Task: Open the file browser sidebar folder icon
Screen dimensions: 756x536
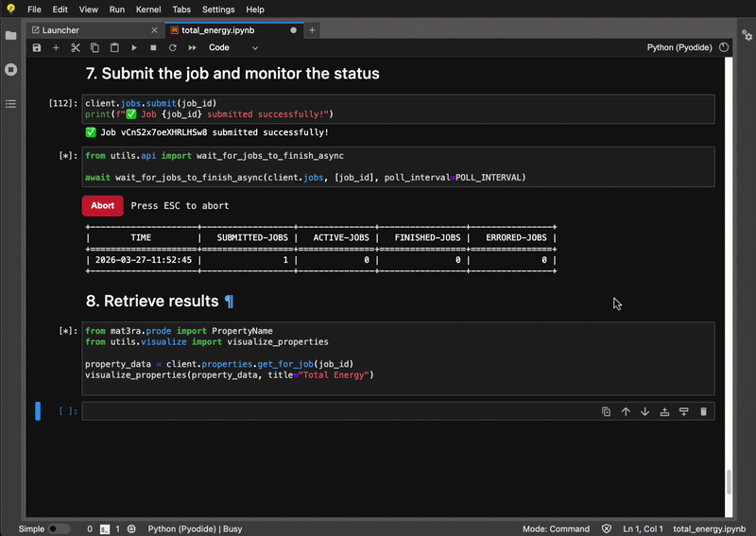Action: pos(10,36)
